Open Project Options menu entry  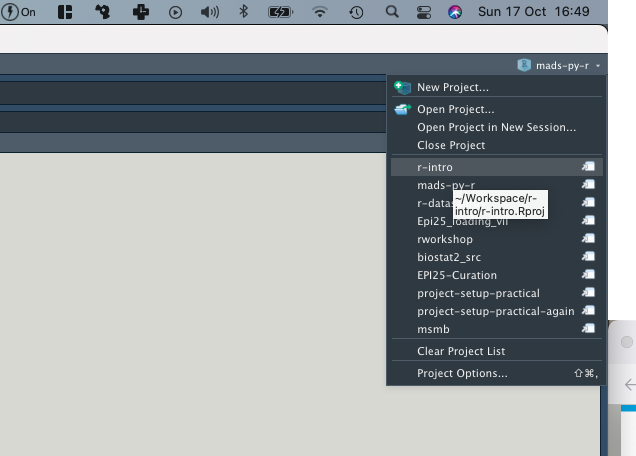tap(462, 373)
